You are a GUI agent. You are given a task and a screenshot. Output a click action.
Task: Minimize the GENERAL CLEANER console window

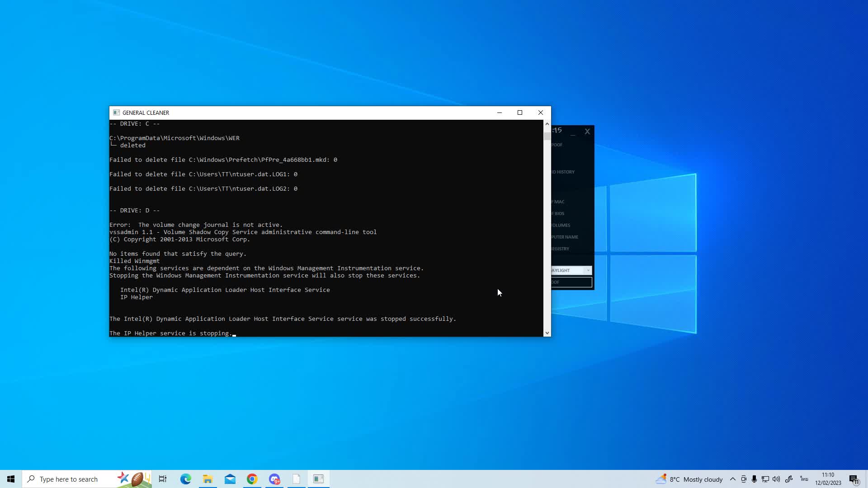pyautogui.click(x=500, y=113)
